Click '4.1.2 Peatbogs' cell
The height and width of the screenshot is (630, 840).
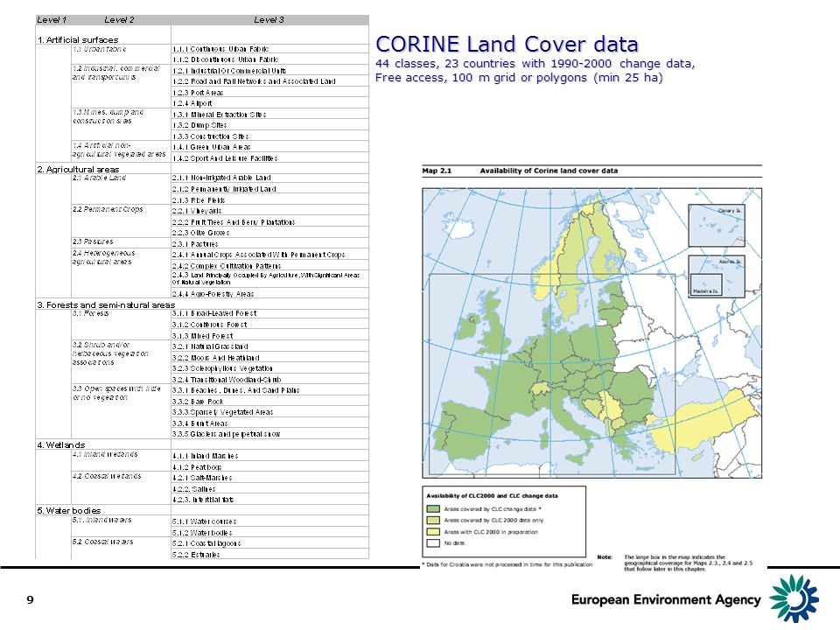click(270, 467)
